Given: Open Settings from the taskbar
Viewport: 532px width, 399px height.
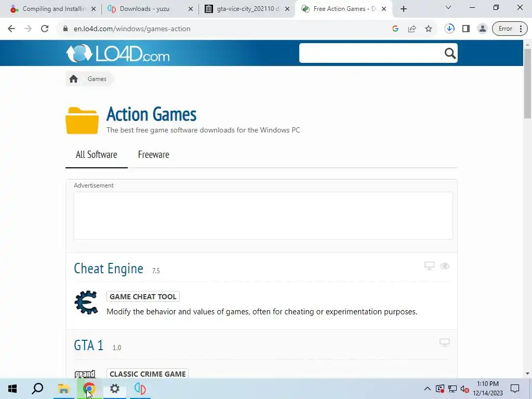Looking at the screenshot, I should (115, 389).
